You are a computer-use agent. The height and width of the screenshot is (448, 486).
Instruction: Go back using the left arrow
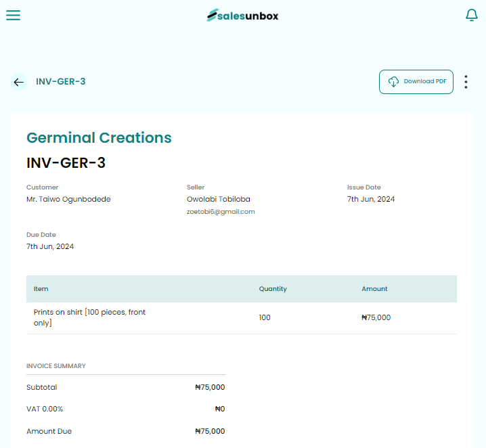[x=18, y=82]
